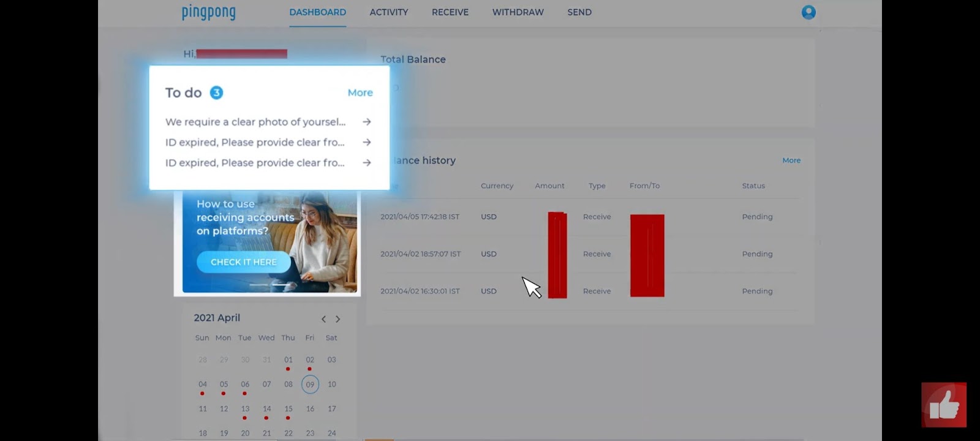The width and height of the screenshot is (980, 441).
Task: Click the 2021/04/05 17:42:18 IST transaction date
Action: point(420,217)
